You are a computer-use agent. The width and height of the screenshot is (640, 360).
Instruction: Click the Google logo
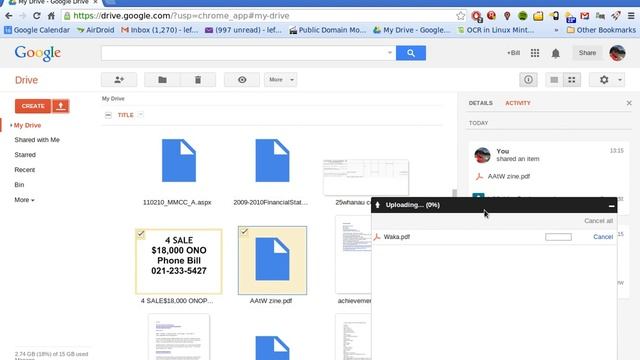38,53
